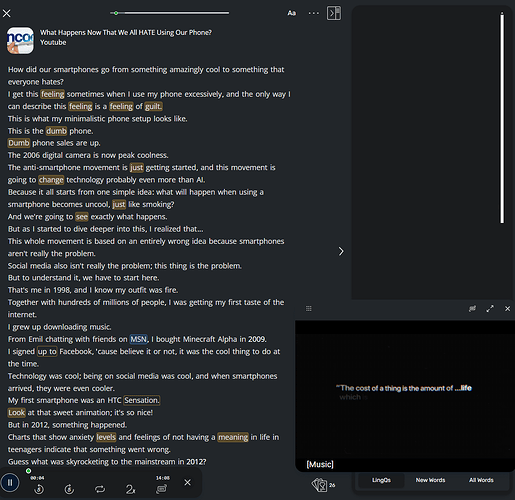Toggle sentence repeat mode icon
The image size is (515, 500).
pos(162,489)
